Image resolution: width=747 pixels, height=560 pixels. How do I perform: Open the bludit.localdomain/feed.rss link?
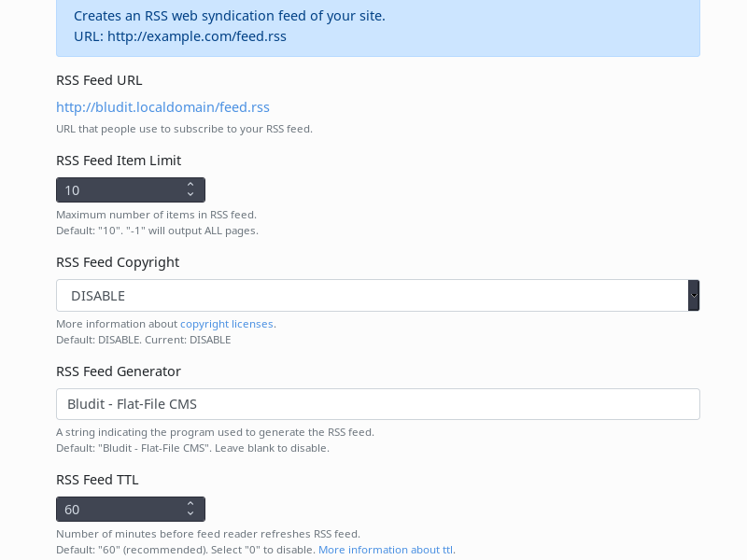[162, 107]
